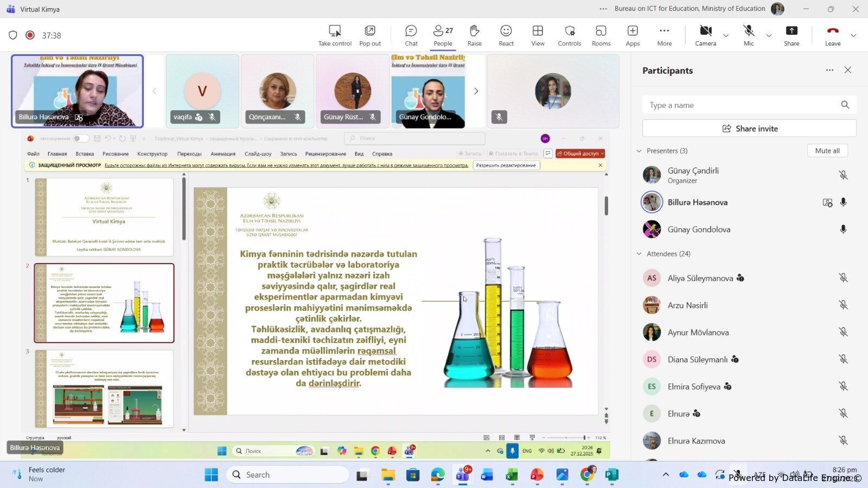Click Take control of presentation

pyautogui.click(x=335, y=35)
